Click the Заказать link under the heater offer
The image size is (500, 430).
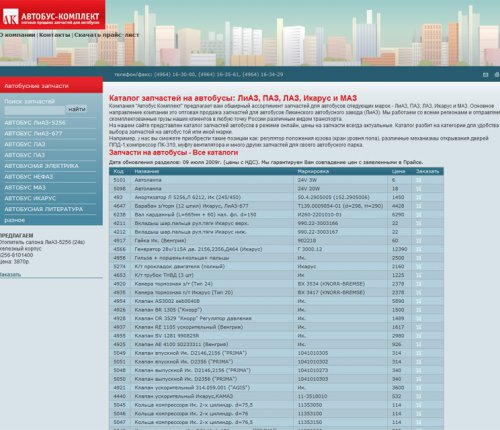(x=10, y=274)
